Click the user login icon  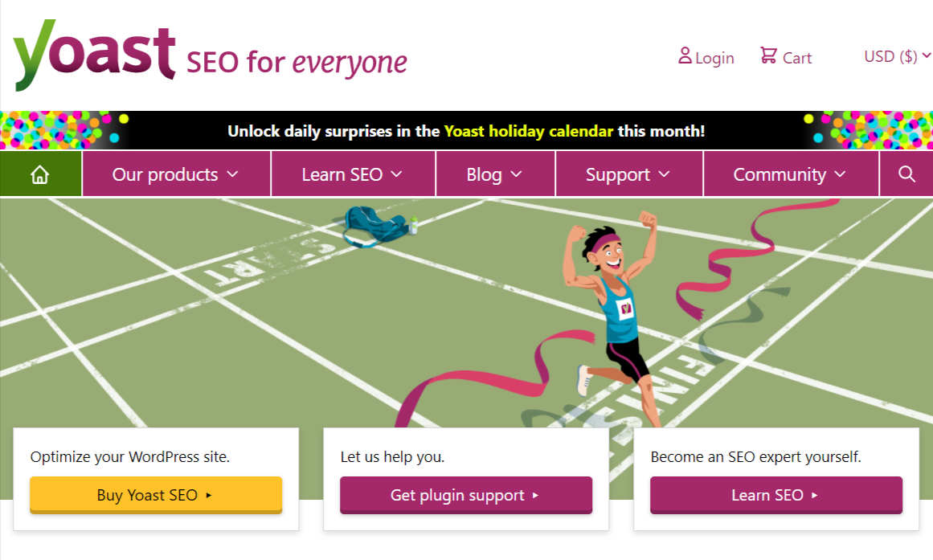[685, 55]
